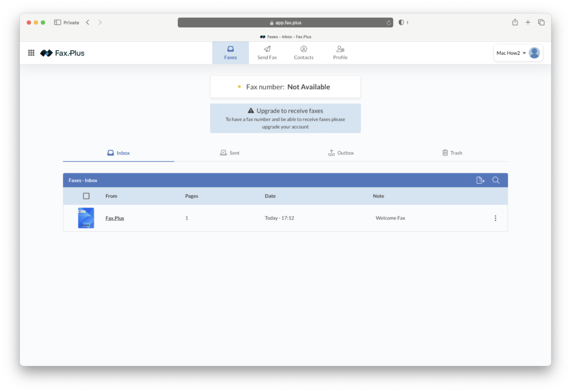Click the export faxes icon

pos(480,180)
